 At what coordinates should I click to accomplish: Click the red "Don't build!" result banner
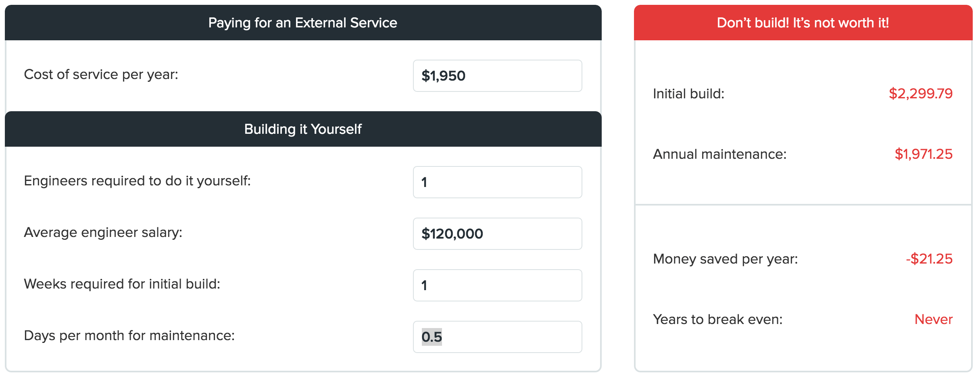(803, 23)
